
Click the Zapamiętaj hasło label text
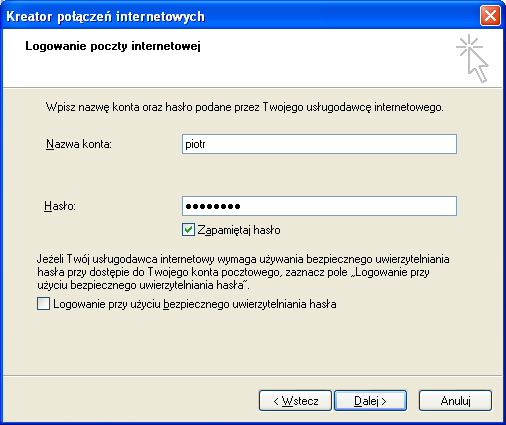click(x=239, y=230)
